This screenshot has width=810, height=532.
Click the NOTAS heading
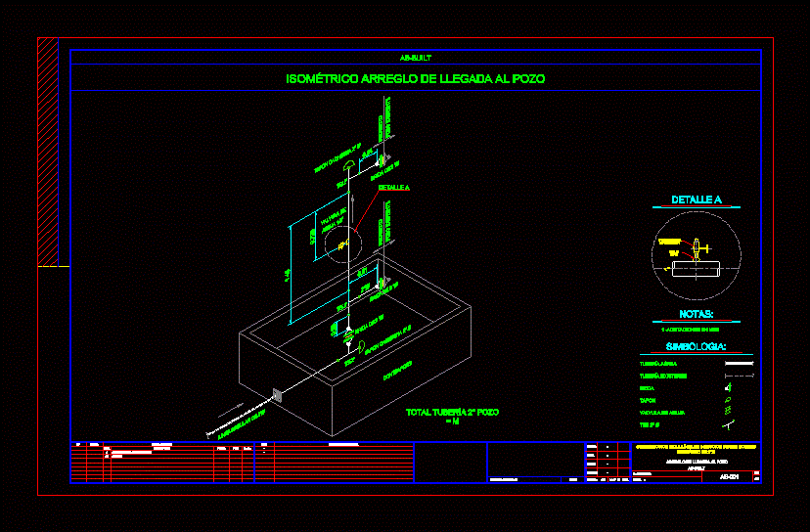tap(696, 315)
